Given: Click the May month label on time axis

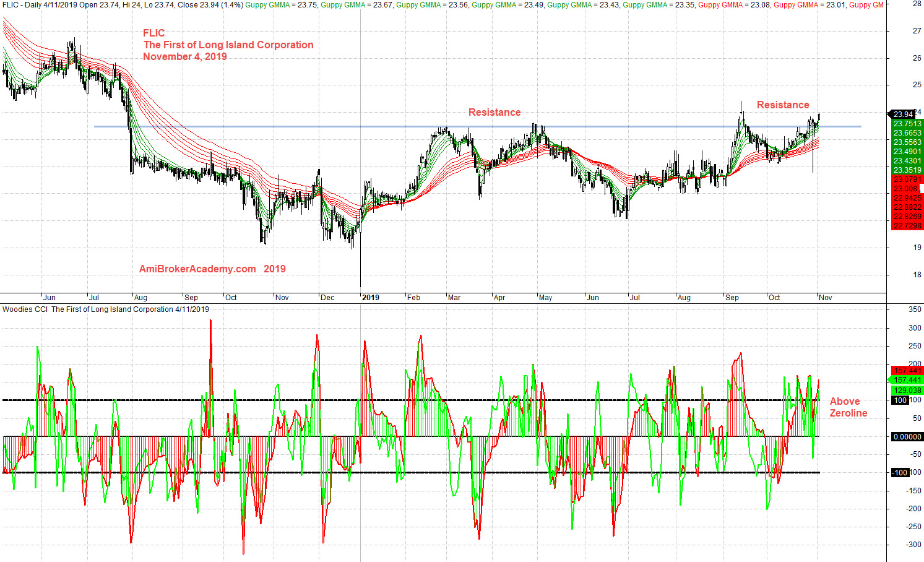Looking at the screenshot, I should [545, 298].
